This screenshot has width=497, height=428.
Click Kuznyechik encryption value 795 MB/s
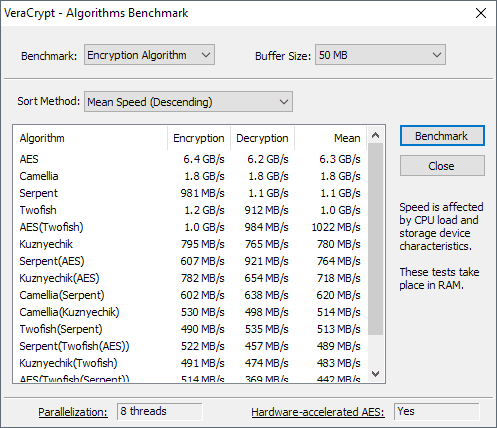coord(203,244)
